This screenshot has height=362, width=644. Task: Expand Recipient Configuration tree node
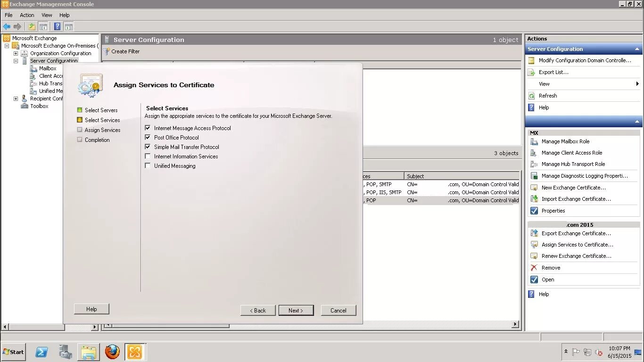[x=16, y=99]
